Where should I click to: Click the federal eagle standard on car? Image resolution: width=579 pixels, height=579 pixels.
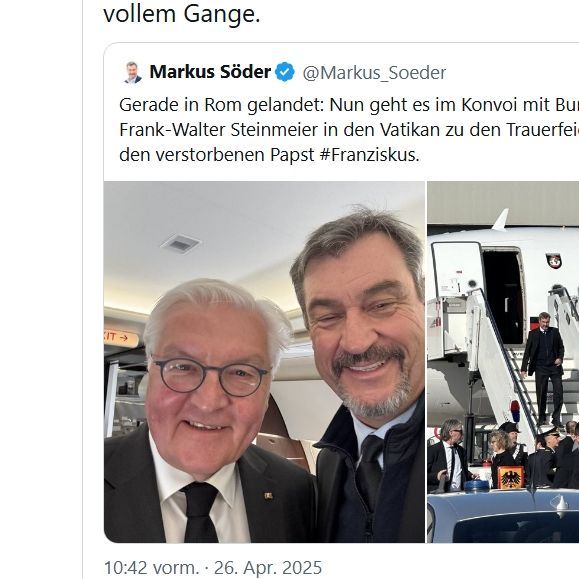point(511,477)
